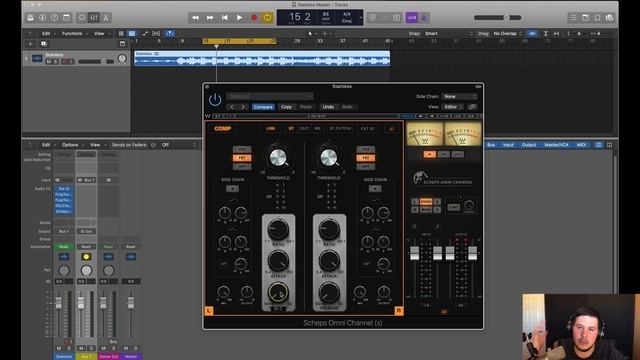Start playback with the Play button
This screenshot has width=640, height=360.
(239, 18)
